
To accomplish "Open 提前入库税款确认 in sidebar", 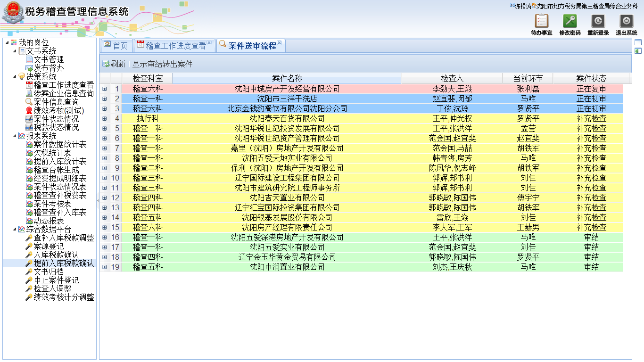I will (x=64, y=263).
